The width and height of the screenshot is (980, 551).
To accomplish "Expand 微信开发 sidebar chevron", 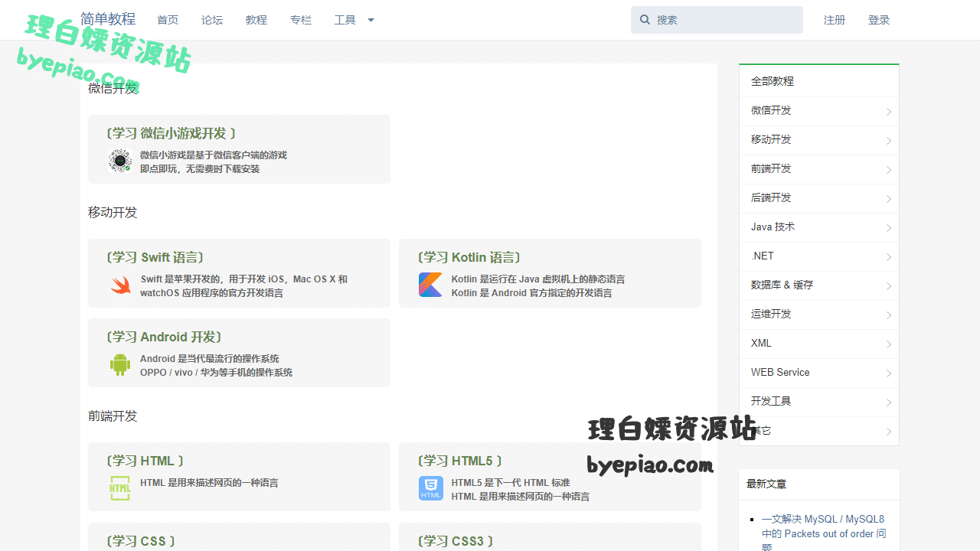I will (888, 112).
